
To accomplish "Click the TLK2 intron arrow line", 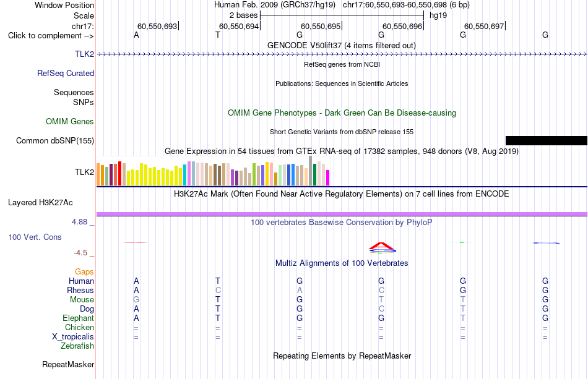I will click(x=342, y=54).
